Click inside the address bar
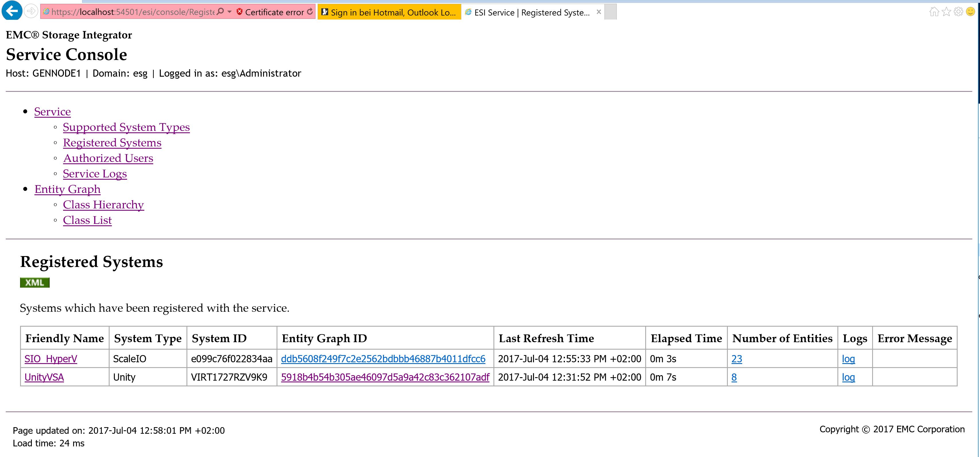980x457 pixels. pyautogui.click(x=133, y=12)
